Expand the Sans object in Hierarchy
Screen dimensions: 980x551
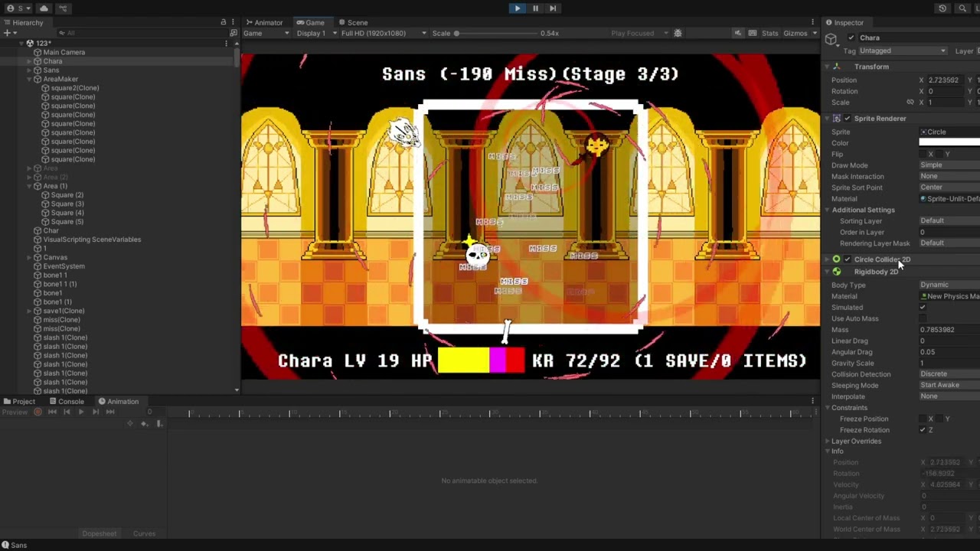29,70
